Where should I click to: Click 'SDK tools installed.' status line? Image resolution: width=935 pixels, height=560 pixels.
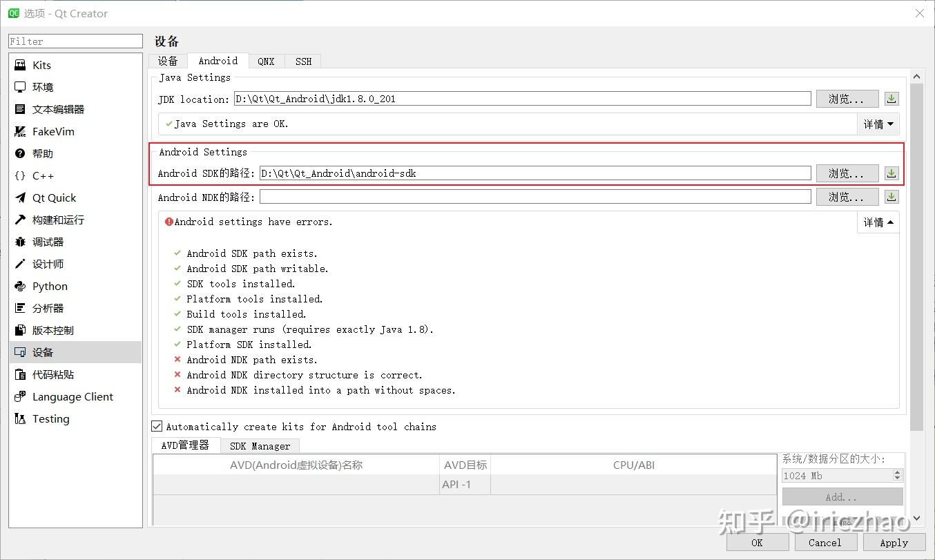[x=241, y=284]
